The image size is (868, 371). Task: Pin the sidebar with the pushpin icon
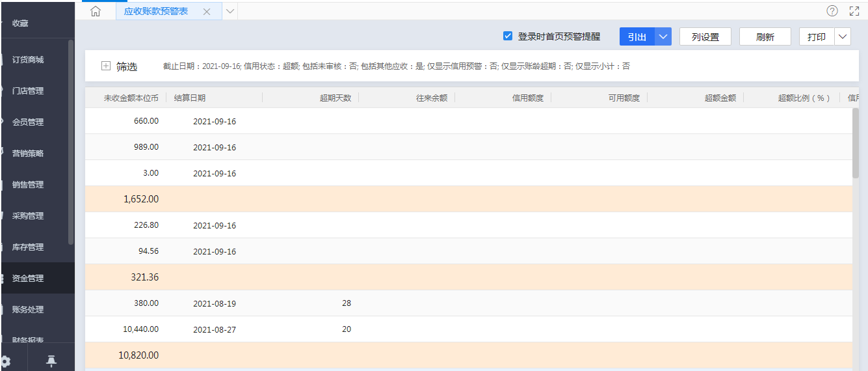tap(51, 361)
